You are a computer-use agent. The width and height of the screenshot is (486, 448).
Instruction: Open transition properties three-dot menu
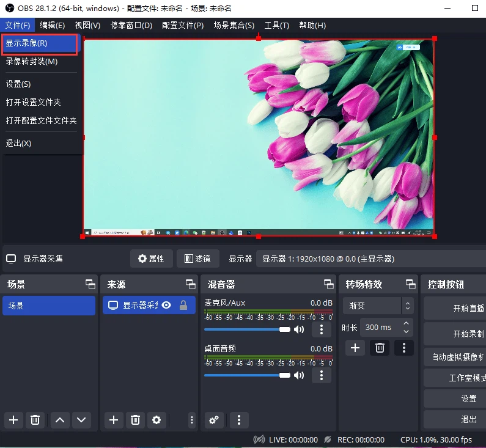tap(404, 348)
